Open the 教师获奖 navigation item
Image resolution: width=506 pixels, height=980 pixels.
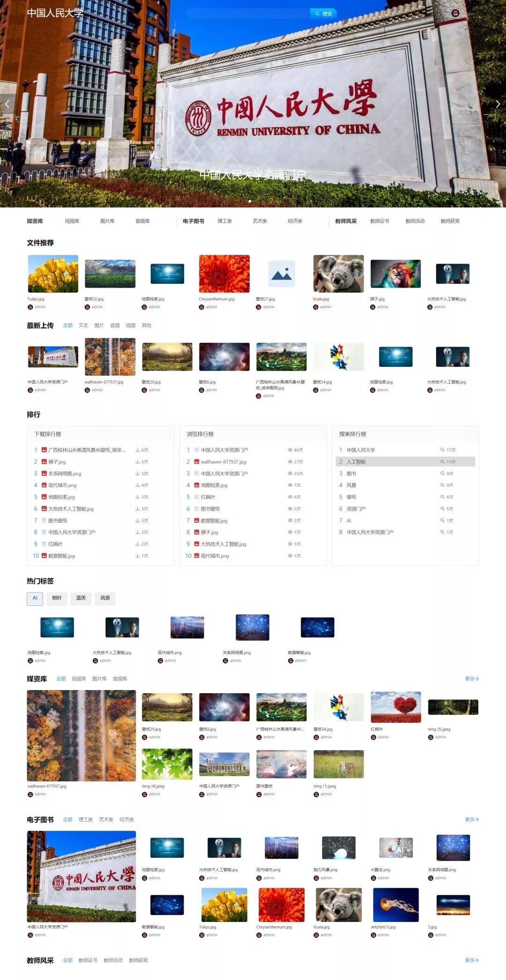450,221
